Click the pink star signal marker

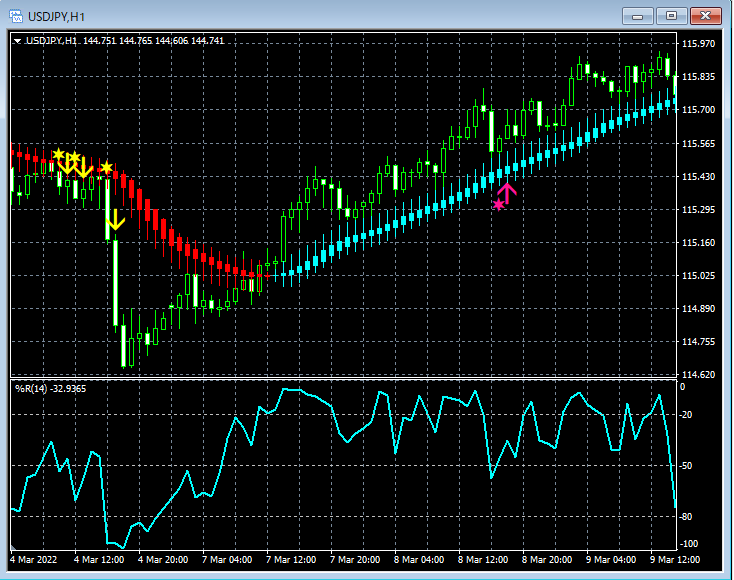[499, 205]
